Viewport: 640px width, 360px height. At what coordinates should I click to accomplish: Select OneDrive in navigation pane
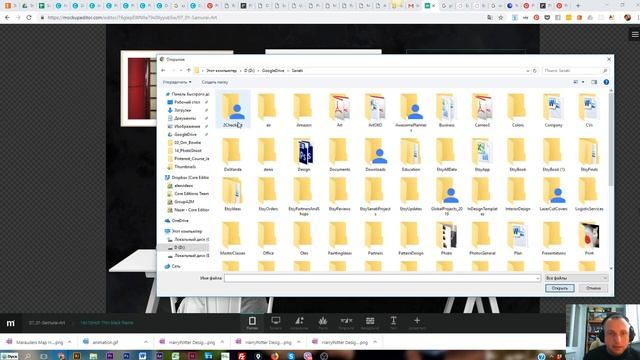[x=180, y=220]
